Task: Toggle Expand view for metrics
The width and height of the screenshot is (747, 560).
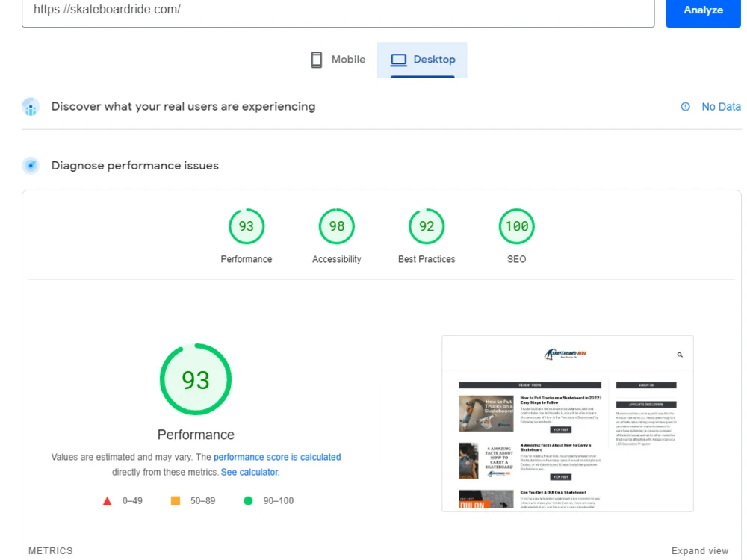Action: [699, 550]
